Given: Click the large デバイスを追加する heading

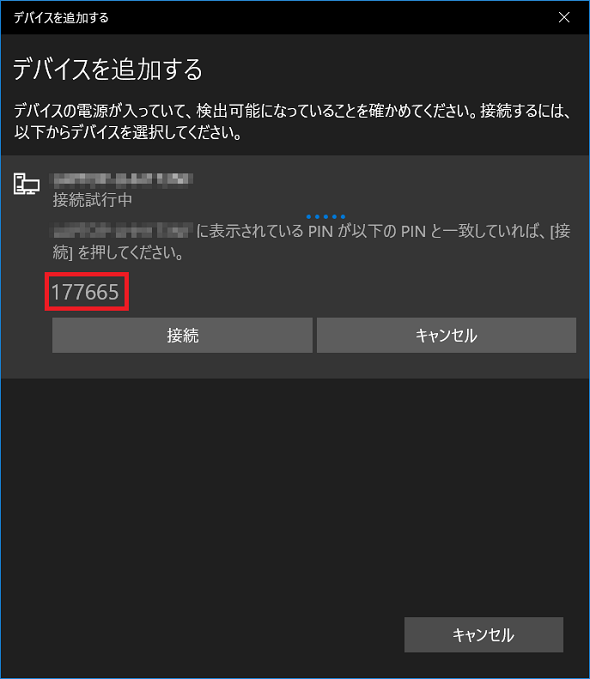Looking at the screenshot, I should coord(108,69).
